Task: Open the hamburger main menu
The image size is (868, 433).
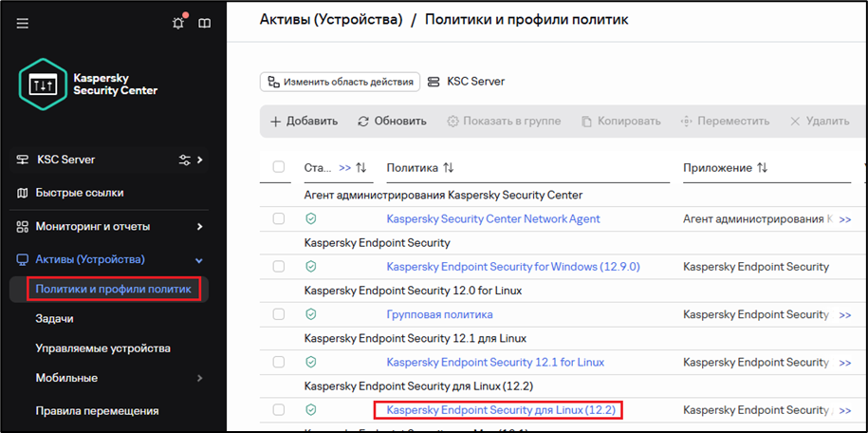Action: point(23,24)
